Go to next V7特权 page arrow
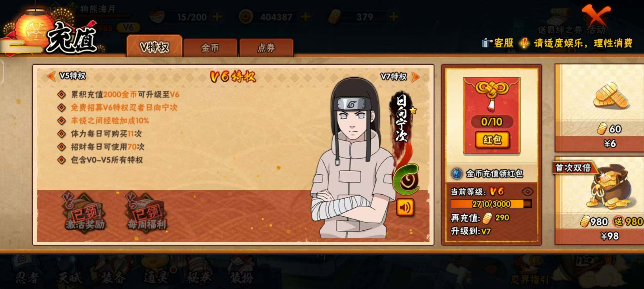Viewport: 644px width, 289px height. pyautogui.click(x=416, y=77)
